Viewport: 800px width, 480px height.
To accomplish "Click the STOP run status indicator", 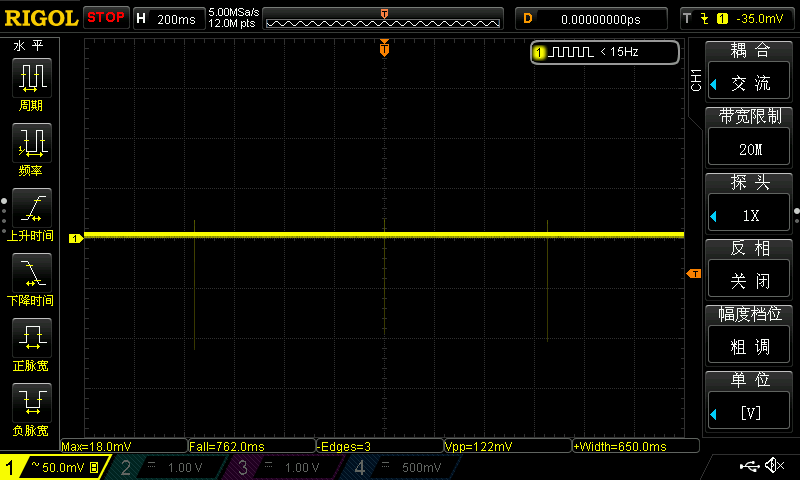I will [x=106, y=17].
